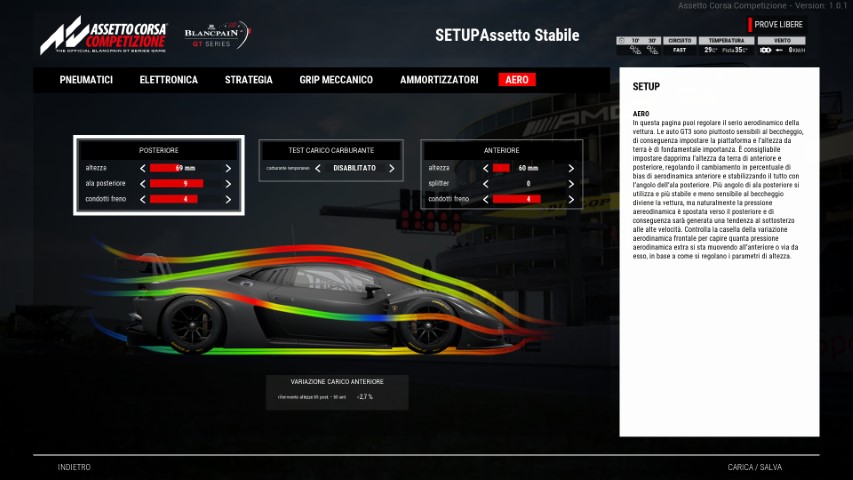The width and height of the screenshot is (853, 480).
Task: Increase ala posteriore with right arrow
Action: [x=228, y=184]
